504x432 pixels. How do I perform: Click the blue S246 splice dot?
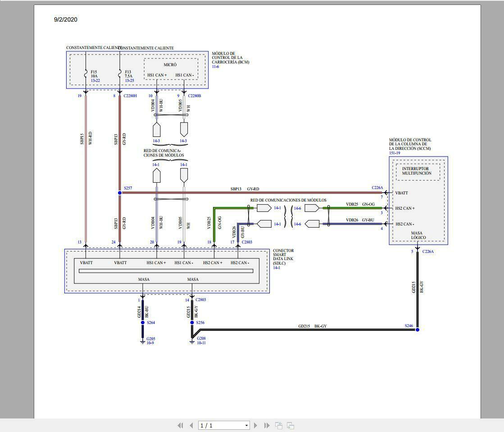418,330
